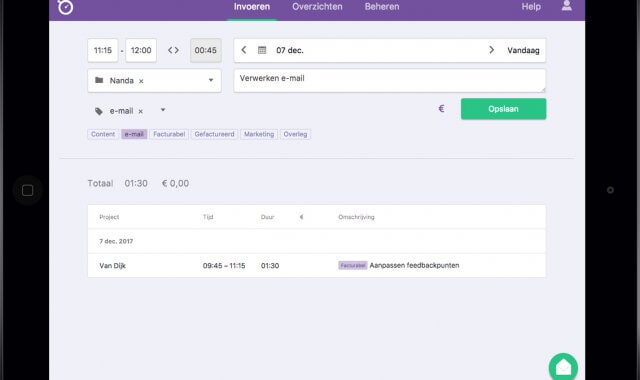Click the description field Verwerken e-mail
This screenshot has width=640, height=380.
[x=389, y=80]
